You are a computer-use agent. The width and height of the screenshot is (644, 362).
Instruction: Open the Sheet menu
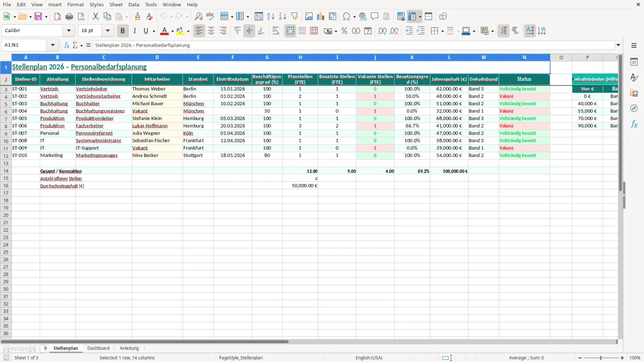(x=116, y=4)
